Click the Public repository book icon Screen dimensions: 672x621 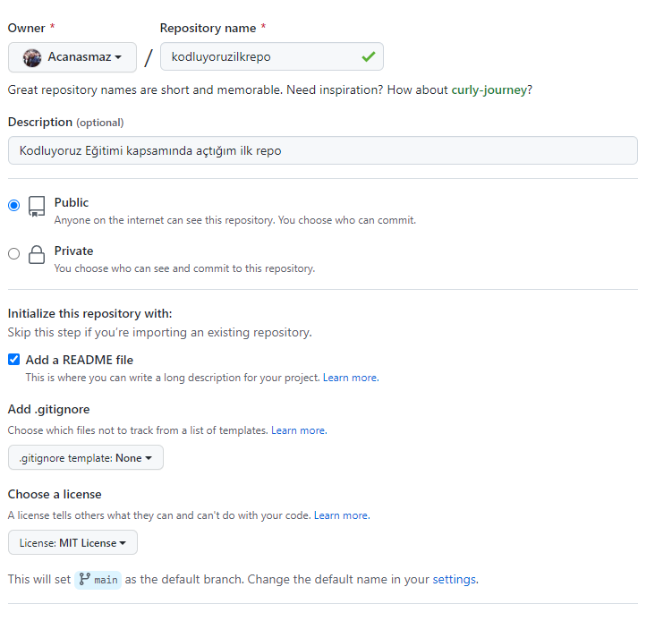tap(37, 207)
